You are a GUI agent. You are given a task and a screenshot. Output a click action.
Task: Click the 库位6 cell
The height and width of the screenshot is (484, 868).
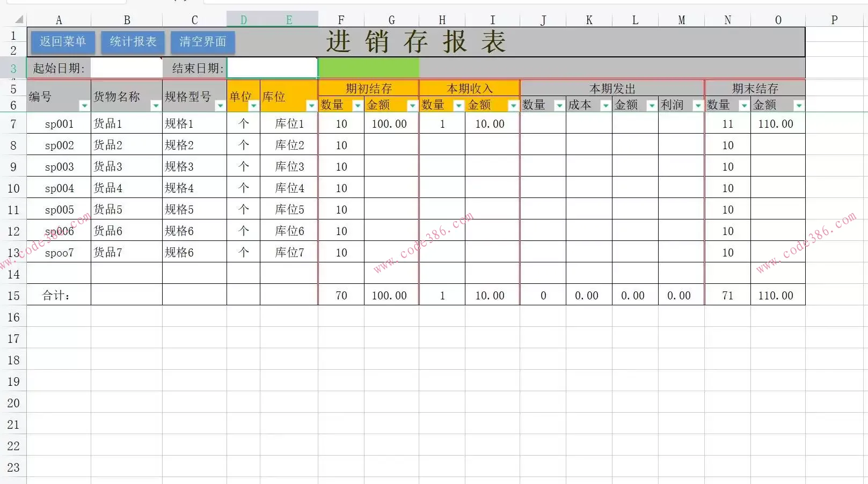[x=289, y=231]
